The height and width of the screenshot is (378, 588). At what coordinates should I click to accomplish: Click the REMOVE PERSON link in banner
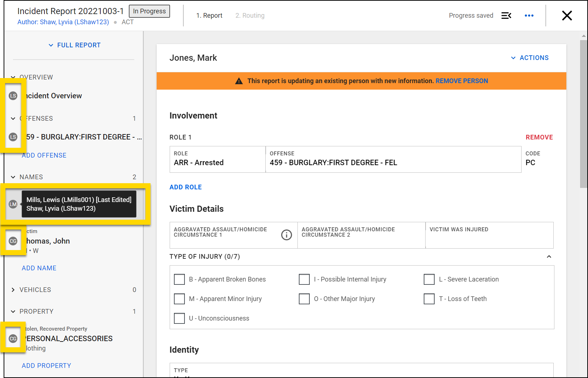click(462, 81)
